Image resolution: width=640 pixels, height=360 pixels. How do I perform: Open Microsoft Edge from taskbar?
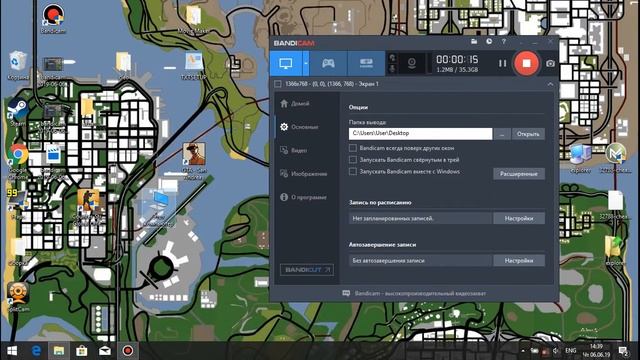click(36, 351)
